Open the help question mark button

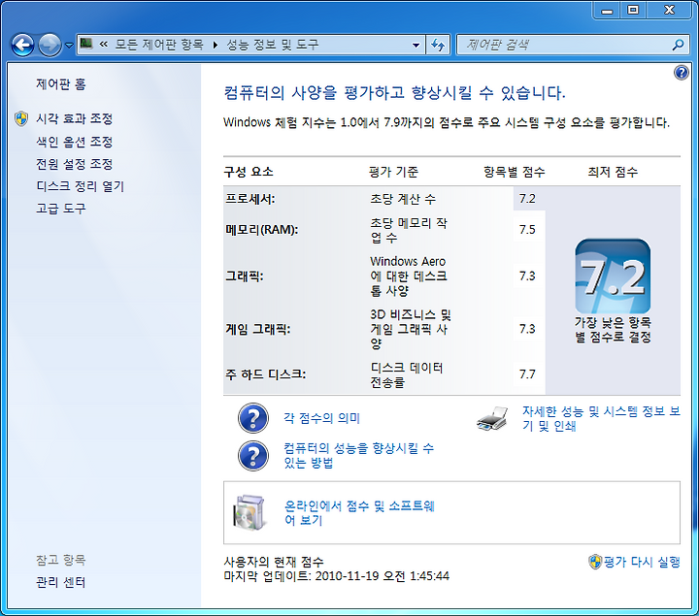coord(681,73)
